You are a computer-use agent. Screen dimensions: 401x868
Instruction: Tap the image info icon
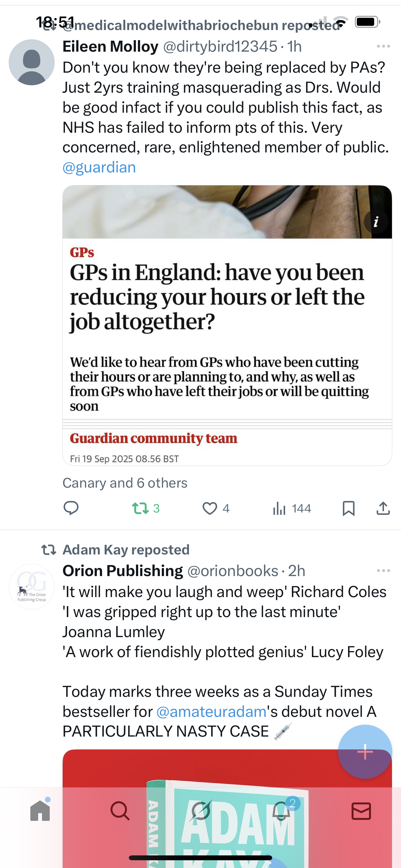tap(376, 222)
